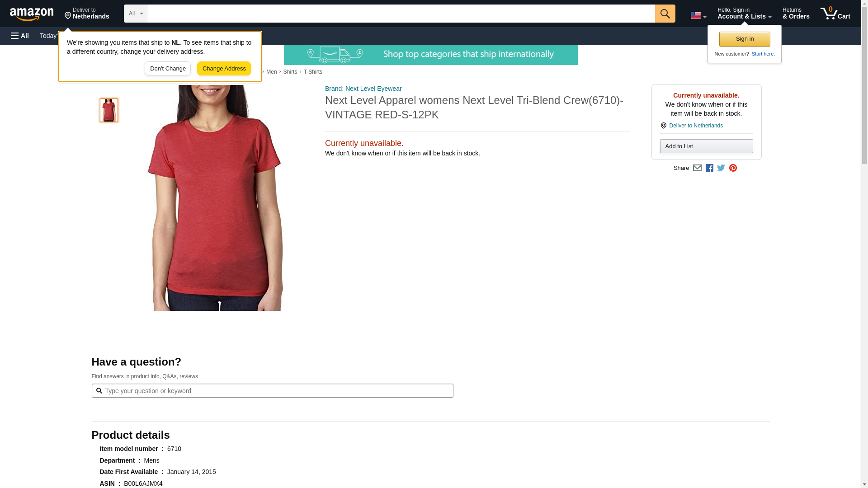Share product via email icon

click(697, 168)
